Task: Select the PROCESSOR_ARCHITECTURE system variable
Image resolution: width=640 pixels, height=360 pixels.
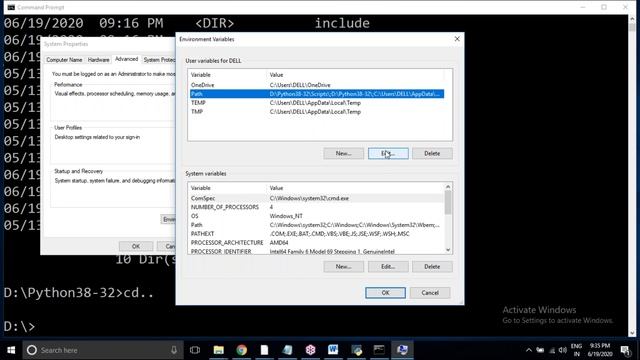Action: tap(317, 242)
